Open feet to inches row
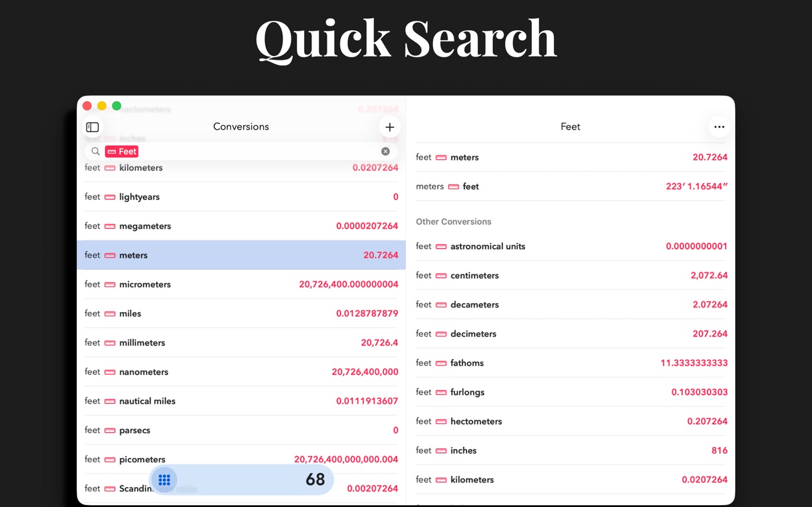The width and height of the screenshot is (812, 507). coord(572,450)
